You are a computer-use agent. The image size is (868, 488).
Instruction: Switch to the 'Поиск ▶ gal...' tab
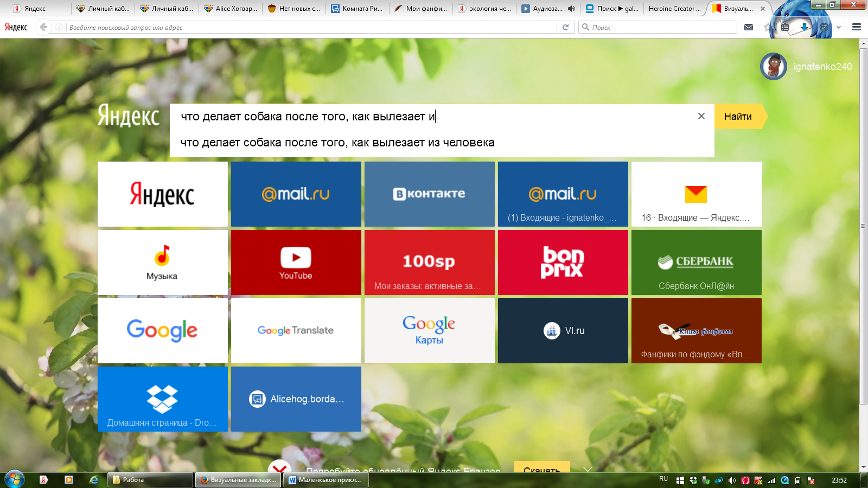click(x=611, y=9)
